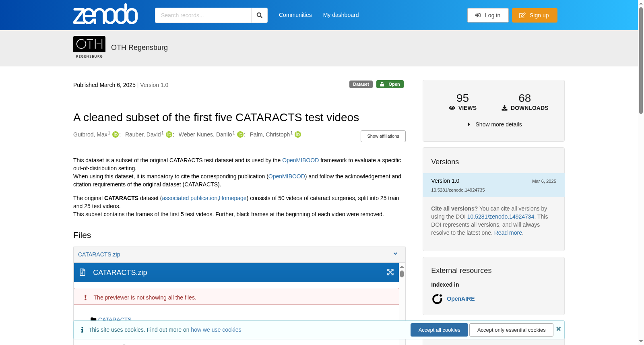Click the Dataset resource type badge

point(361,84)
